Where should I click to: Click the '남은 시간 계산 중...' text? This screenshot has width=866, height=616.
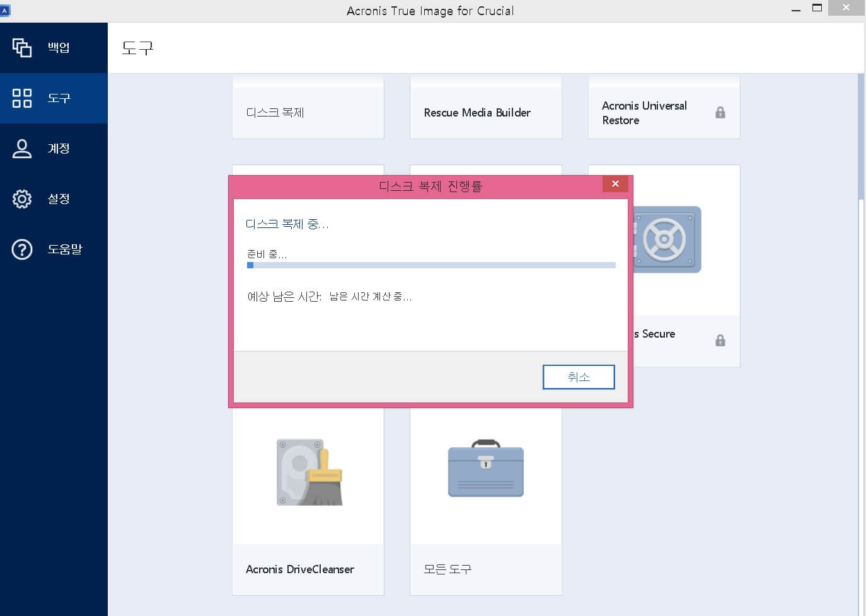coord(371,297)
